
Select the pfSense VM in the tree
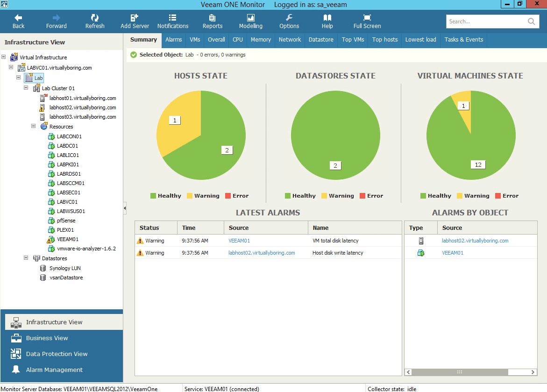66,221
